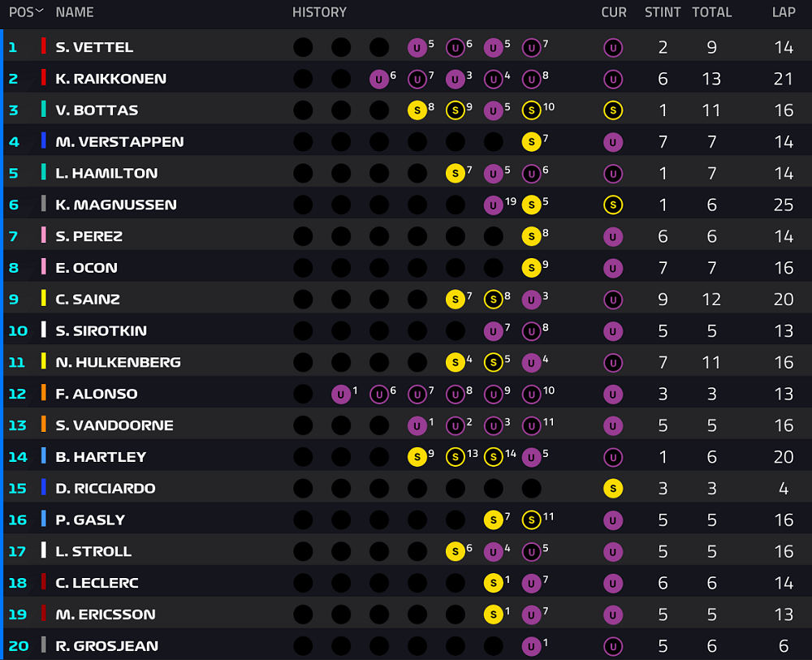Select the HISTORY column header
This screenshot has width=812, height=660.
319,12
